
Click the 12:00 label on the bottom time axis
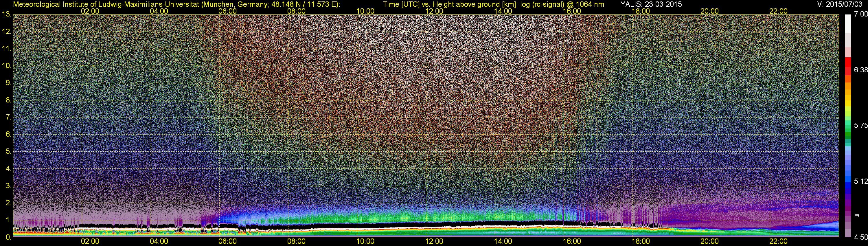(x=434, y=241)
